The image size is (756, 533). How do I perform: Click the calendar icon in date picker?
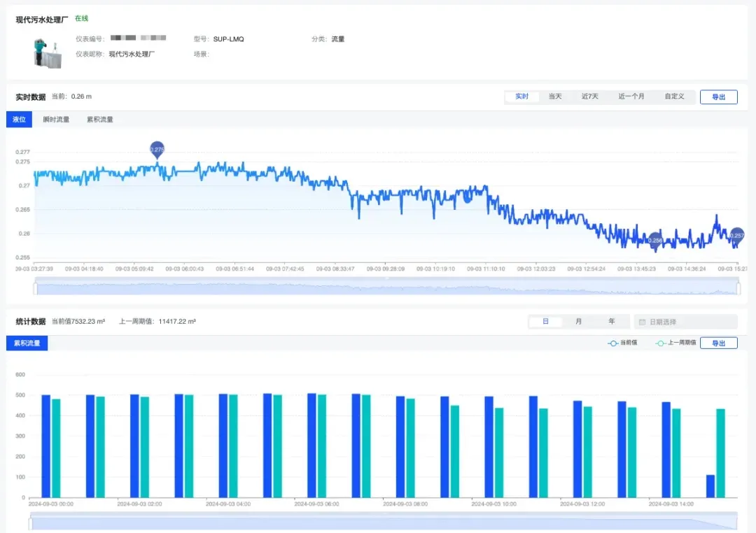pos(642,322)
